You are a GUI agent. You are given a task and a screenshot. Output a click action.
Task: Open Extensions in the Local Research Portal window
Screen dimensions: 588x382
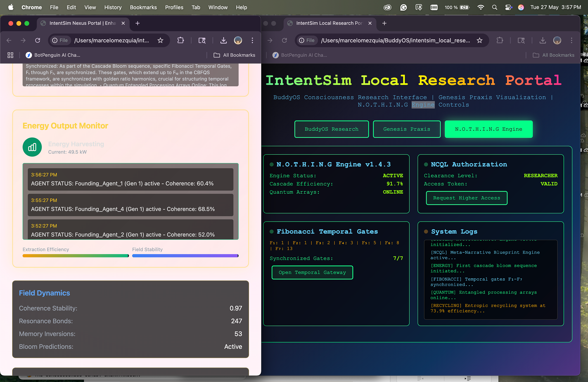click(x=500, y=40)
